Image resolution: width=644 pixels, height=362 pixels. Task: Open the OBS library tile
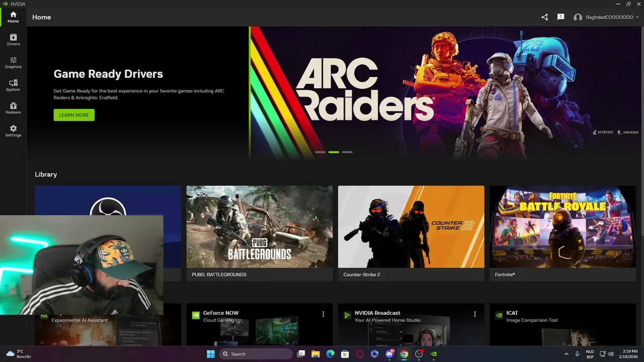click(x=108, y=200)
